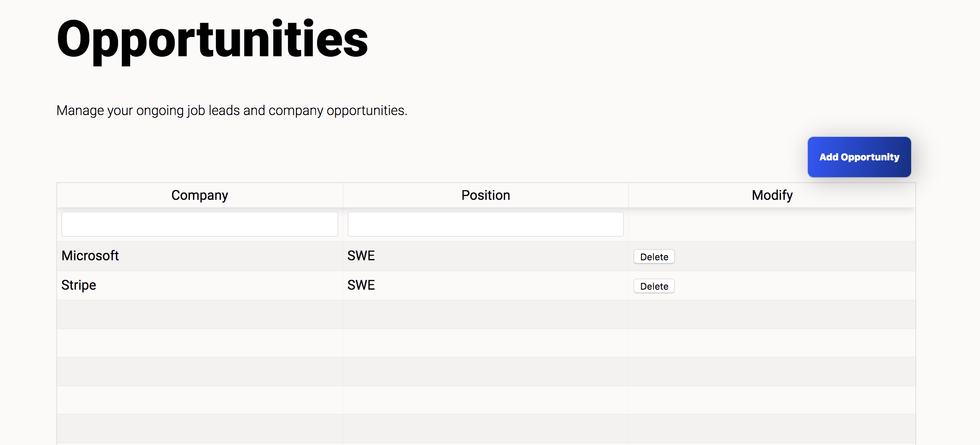Delete the Microsoft opportunity row
980x445 pixels.
tap(654, 257)
